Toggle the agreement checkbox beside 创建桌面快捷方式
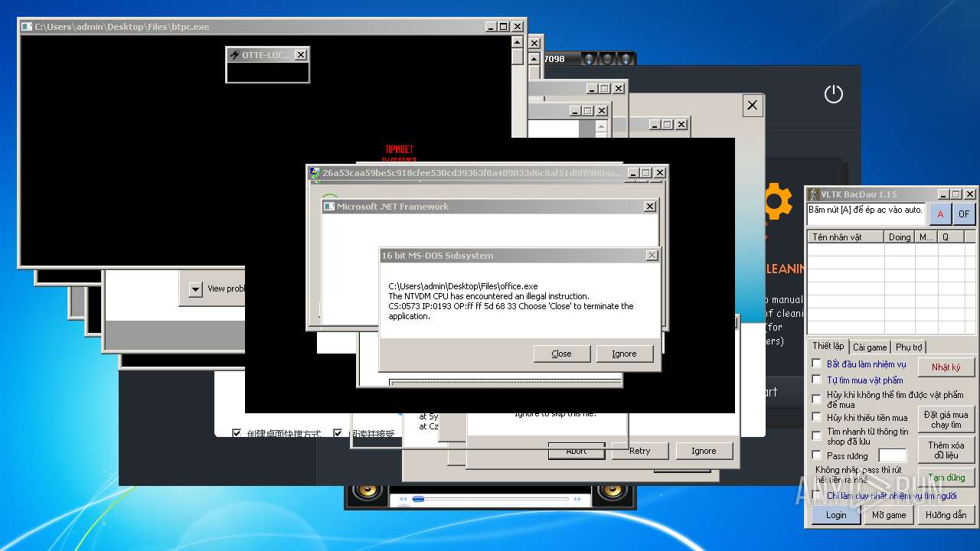The height and width of the screenshot is (551, 980). tap(338, 433)
